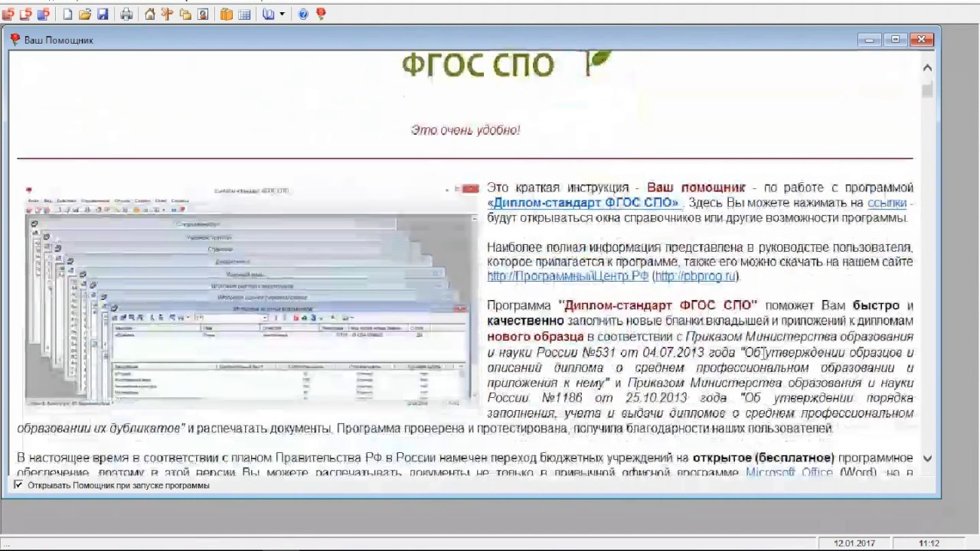Click the orange binders icon
980x551 pixels.
(227, 14)
